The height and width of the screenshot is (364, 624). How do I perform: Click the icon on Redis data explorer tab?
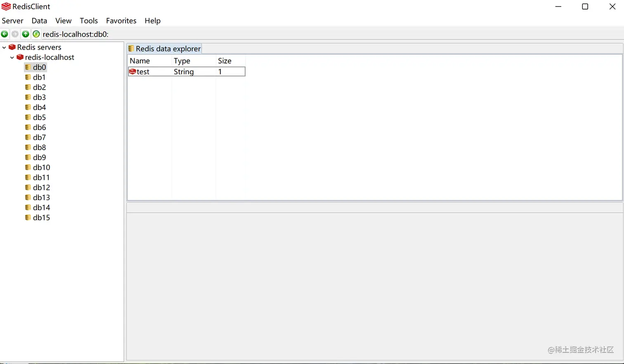[131, 49]
